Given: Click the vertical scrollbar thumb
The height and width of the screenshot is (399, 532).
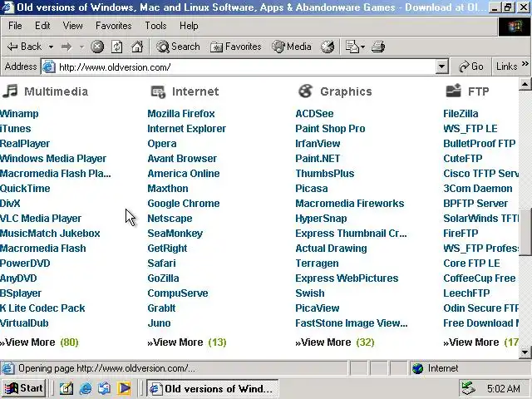Looking at the screenshot, I should 525,232.
